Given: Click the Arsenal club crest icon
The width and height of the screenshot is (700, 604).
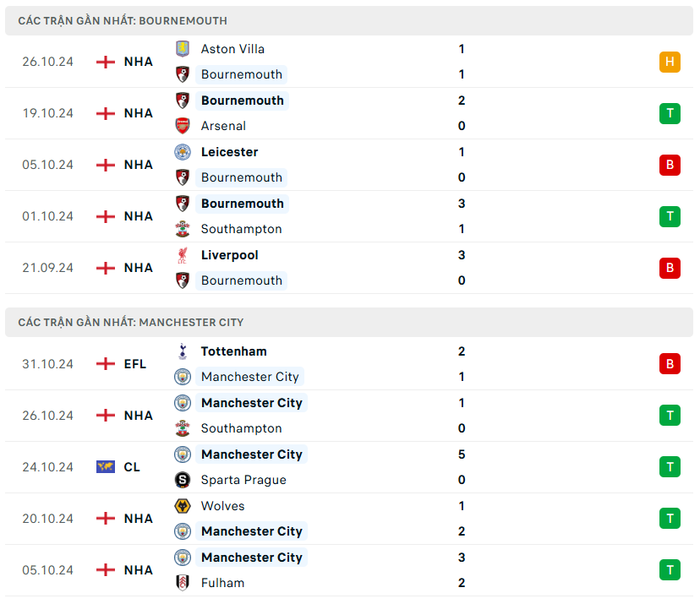Looking at the screenshot, I should (x=183, y=126).
